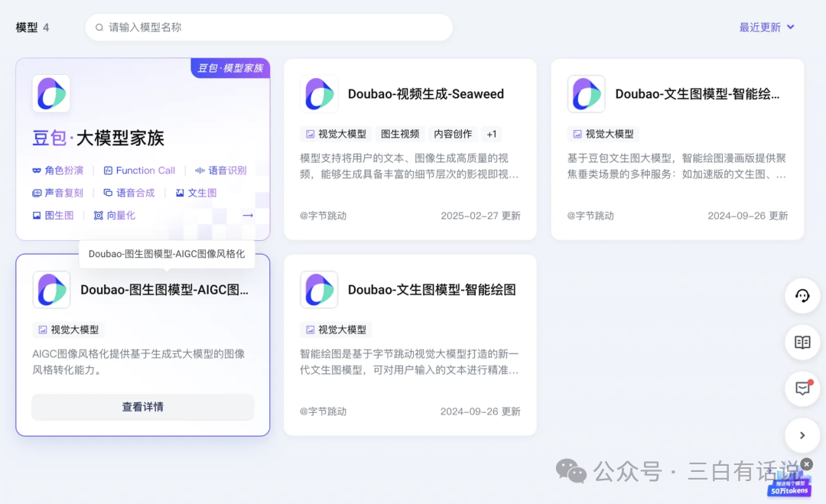Click Doubao-文生图模型-智能绘… truncated card logo
Image resolution: width=826 pixels, height=504 pixels.
pyautogui.click(x=586, y=94)
